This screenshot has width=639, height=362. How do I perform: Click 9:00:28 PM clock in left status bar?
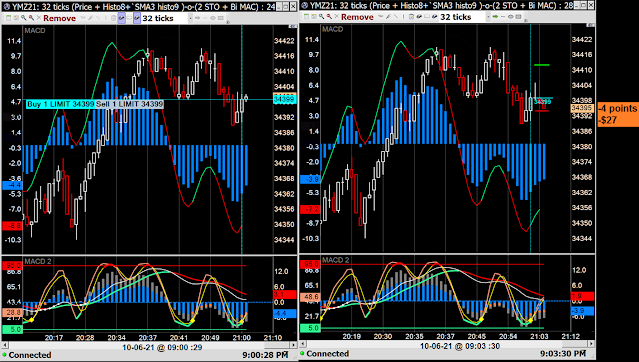(265, 355)
